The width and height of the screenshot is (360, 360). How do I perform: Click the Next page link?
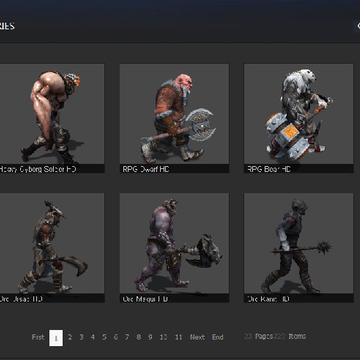click(197, 337)
